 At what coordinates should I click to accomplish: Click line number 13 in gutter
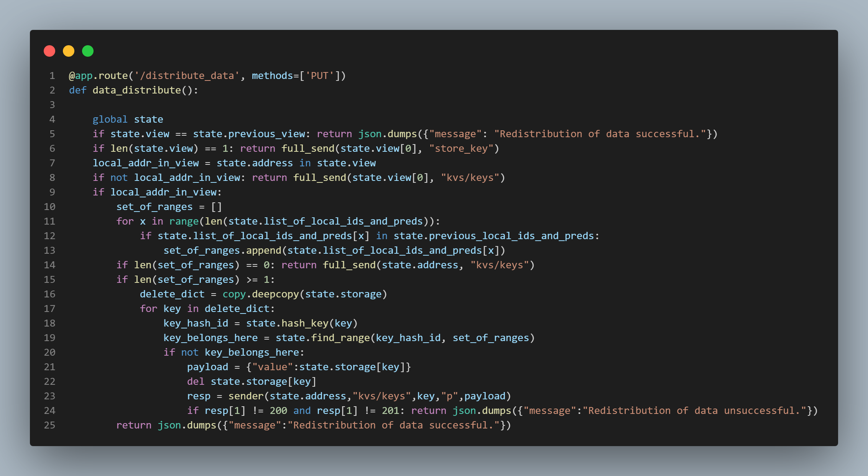[49, 250]
